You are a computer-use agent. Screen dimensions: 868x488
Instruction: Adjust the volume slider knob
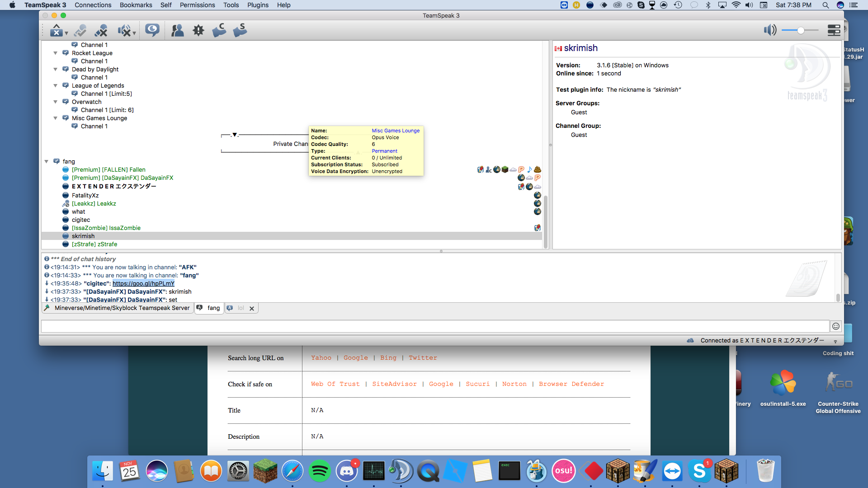click(x=801, y=30)
